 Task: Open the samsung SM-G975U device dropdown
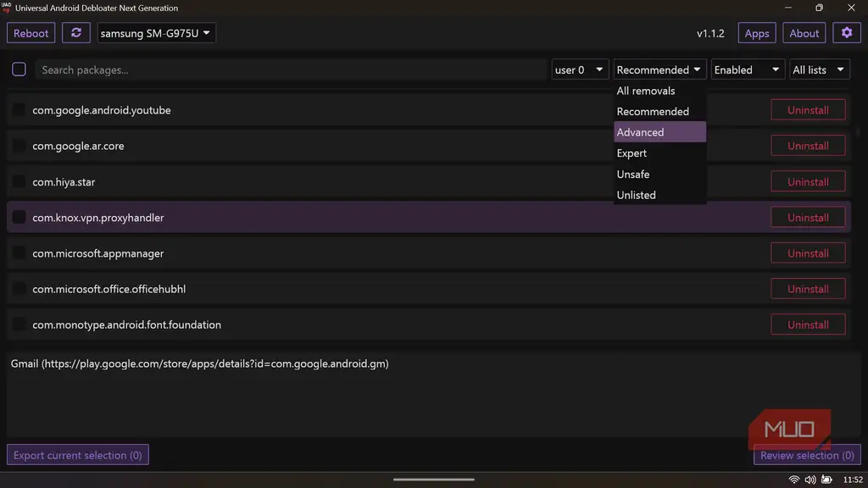coord(156,33)
